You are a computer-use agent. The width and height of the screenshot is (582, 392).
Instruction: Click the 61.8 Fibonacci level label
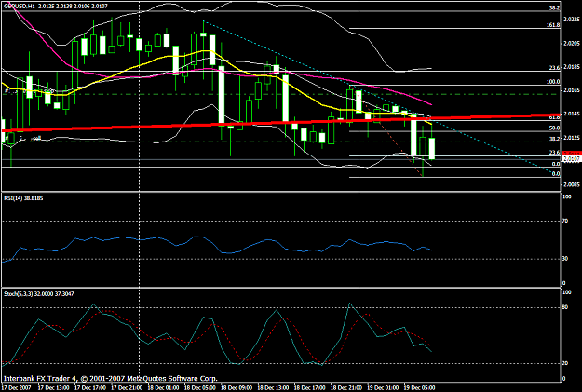555,117
